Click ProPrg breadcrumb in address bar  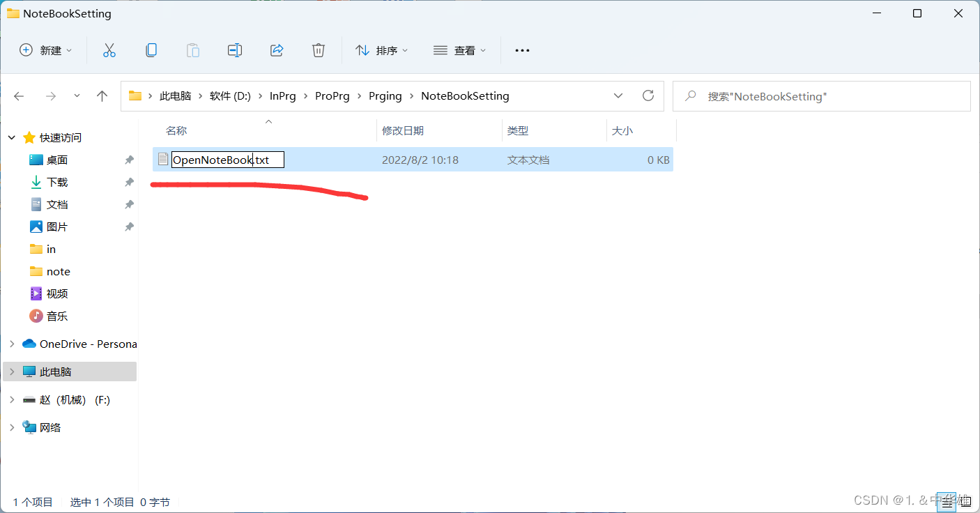coord(332,96)
